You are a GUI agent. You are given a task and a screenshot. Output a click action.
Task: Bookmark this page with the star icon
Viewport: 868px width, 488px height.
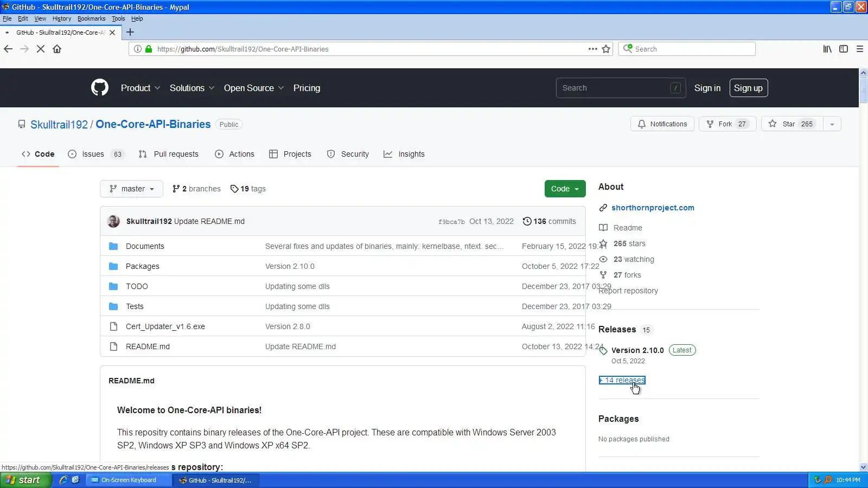click(x=607, y=49)
